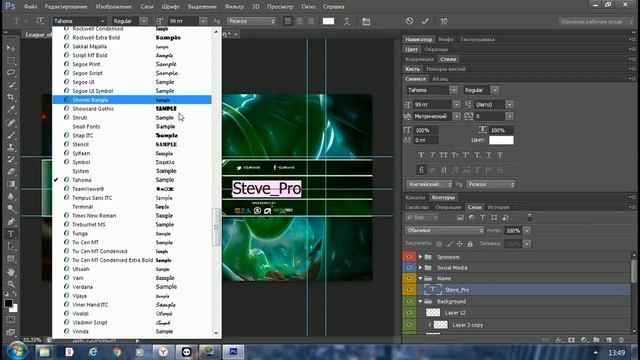
Task: Open the Warp Text dialog
Action: pyautogui.click(x=347, y=21)
